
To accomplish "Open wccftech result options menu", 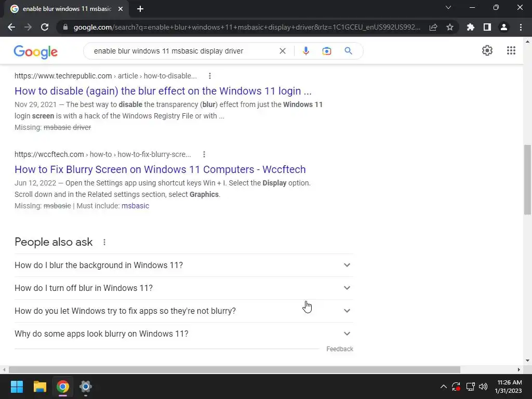I will [x=204, y=154].
